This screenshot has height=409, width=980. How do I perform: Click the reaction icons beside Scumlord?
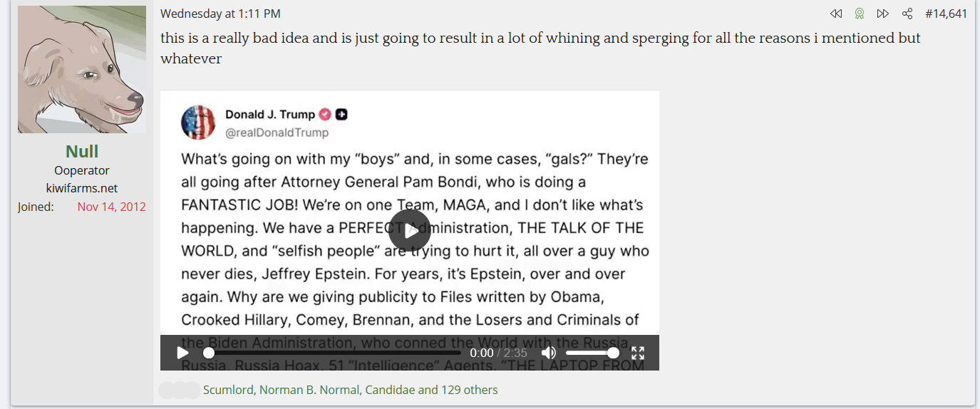(x=180, y=390)
